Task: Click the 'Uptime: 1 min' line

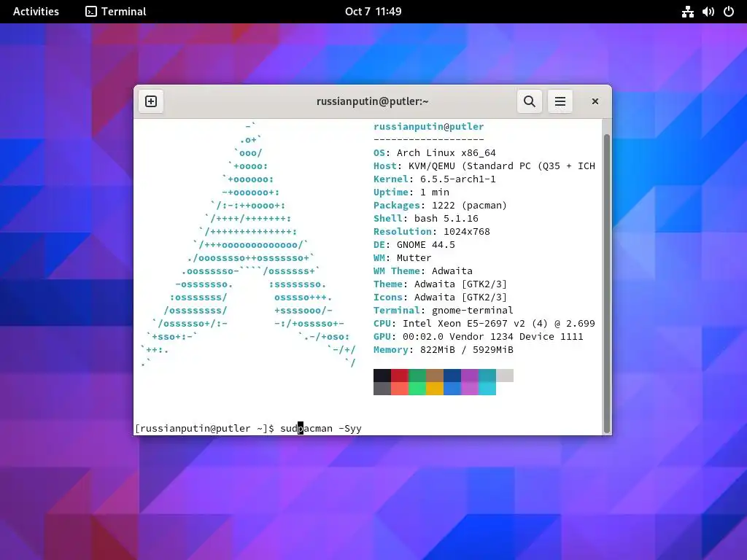Action: point(411,192)
